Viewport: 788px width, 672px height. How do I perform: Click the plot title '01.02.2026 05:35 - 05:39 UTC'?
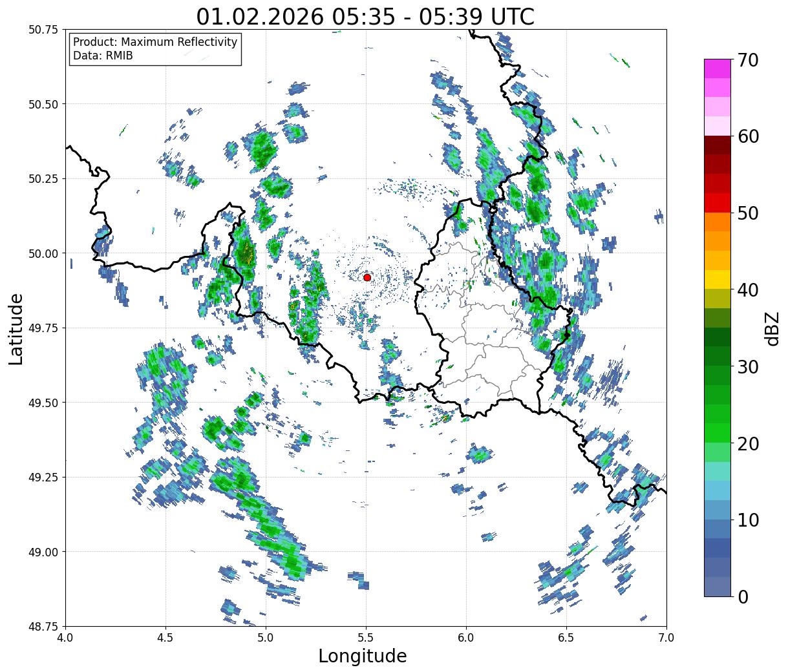point(365,16)
